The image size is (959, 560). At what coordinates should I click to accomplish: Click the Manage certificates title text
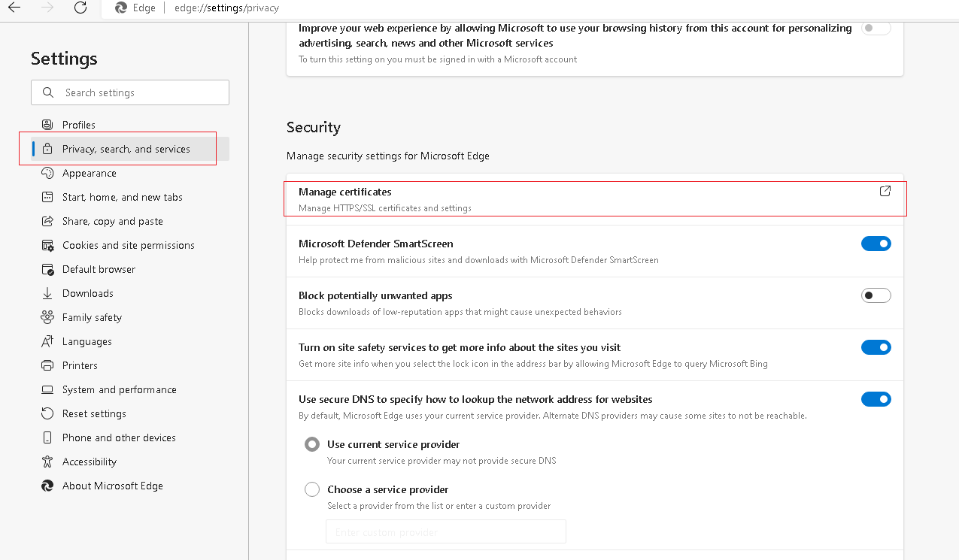tap(344, 192)
